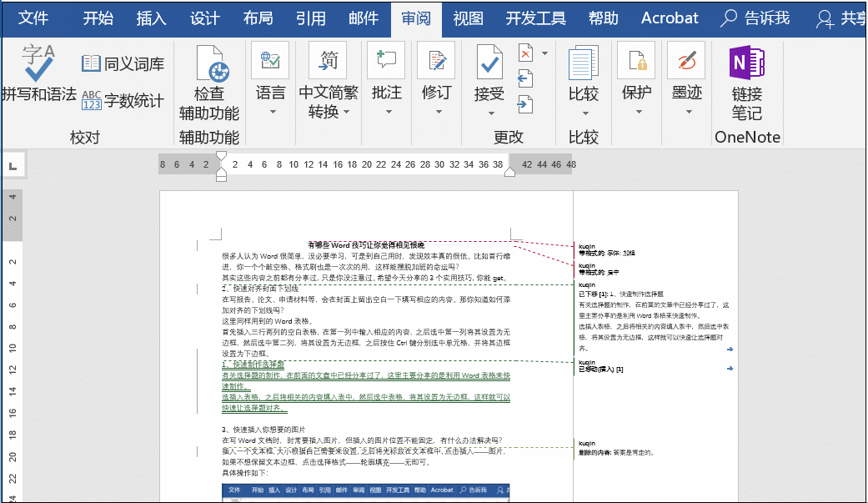The width and height of the screenshot is (868, 503).
Task: Go to the previous change icon
Action: pos(525,79)
